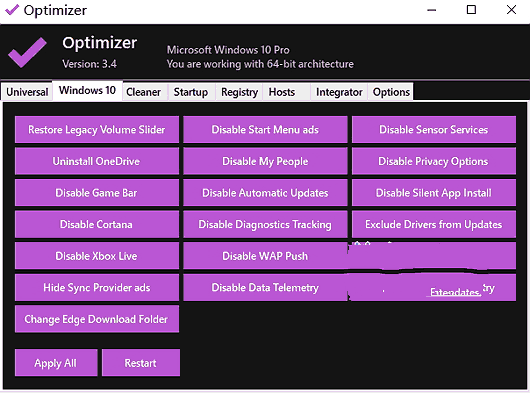The height and width of the screenshot is (393, 530).
Task: Minimize the Optimizer window
Action: pos(431,10)
